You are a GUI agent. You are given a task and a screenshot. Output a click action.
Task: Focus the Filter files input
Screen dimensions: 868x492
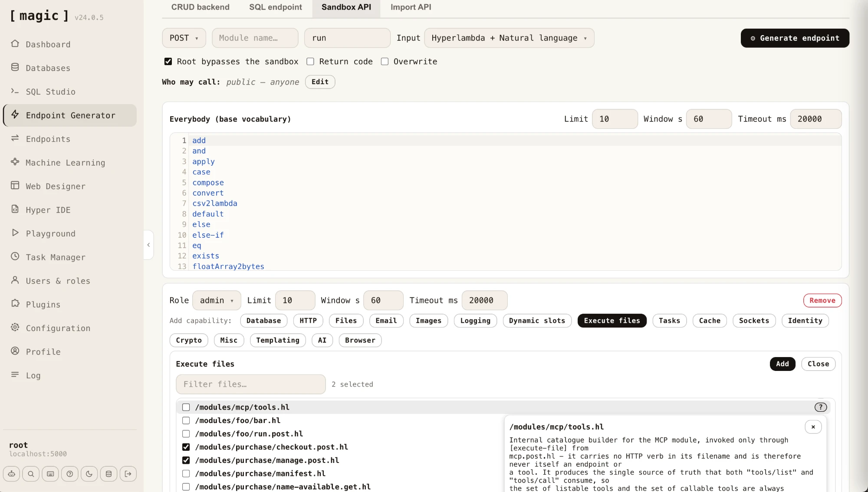251,384
